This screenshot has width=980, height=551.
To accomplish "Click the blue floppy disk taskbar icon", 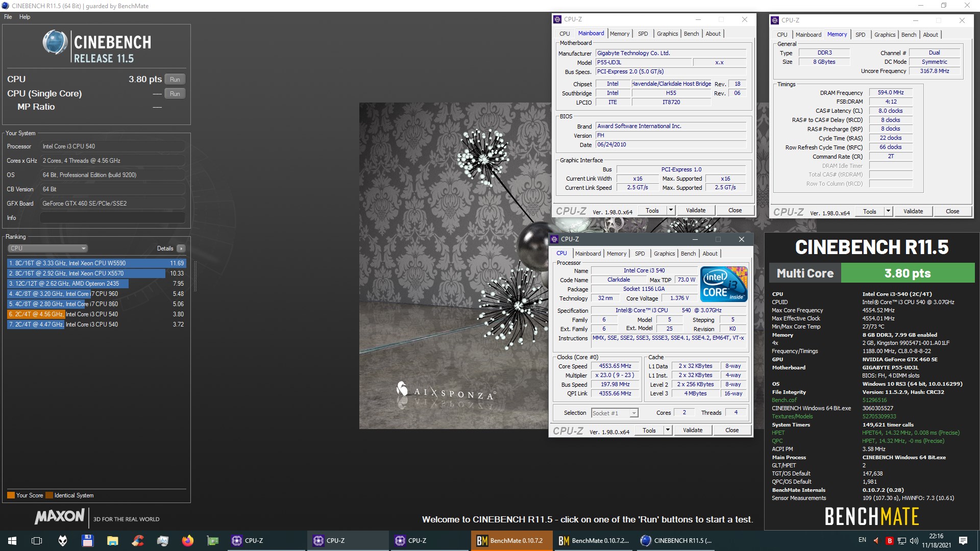I will pos(87,541).
